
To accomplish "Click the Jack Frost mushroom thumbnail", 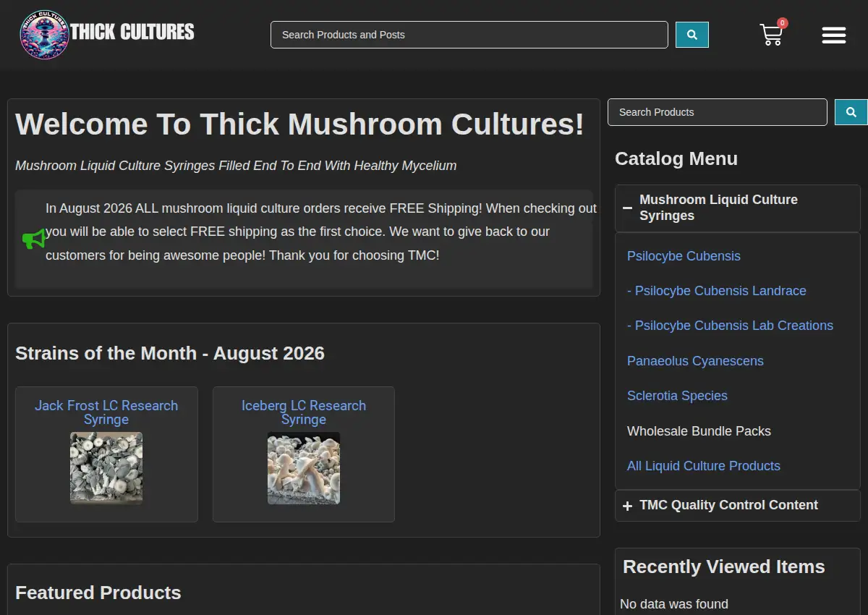I will pos(106,468).
